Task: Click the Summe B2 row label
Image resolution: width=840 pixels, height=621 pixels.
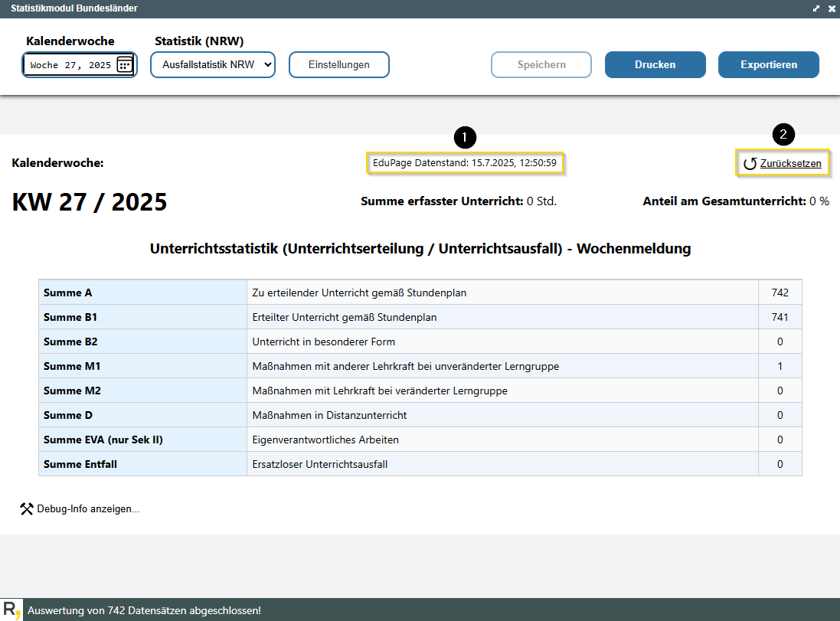Action: click(70, 342)
